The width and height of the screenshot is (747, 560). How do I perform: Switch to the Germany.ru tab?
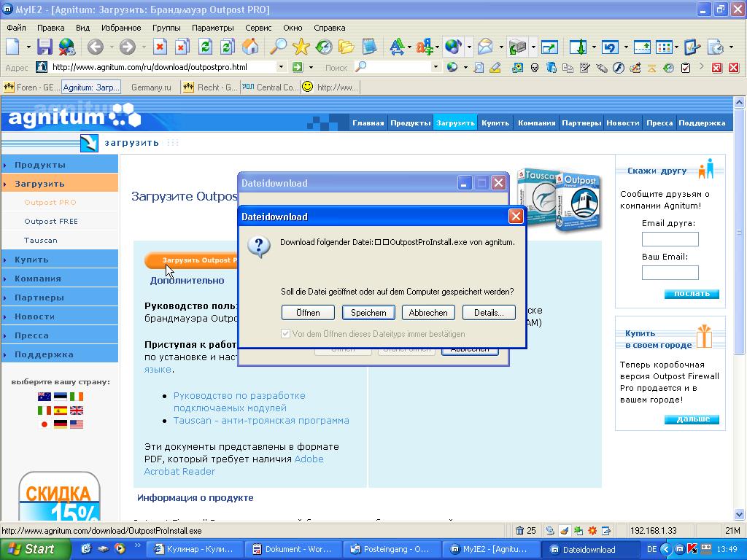pos(151,87)
